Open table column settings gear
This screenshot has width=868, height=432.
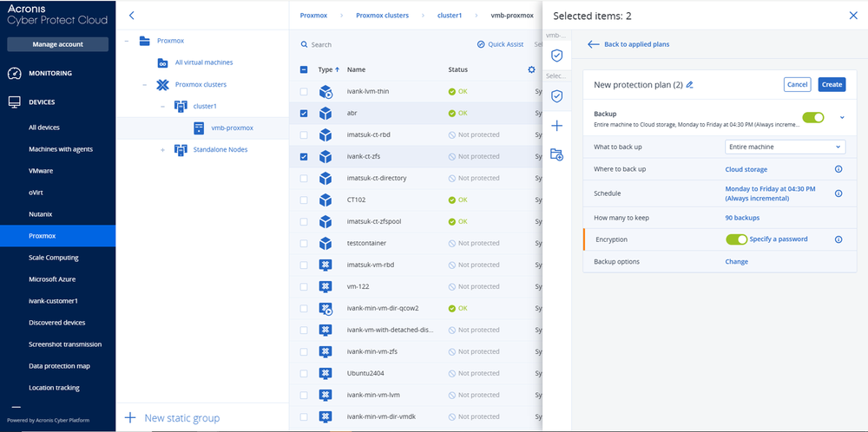click(x=531, y=69)
